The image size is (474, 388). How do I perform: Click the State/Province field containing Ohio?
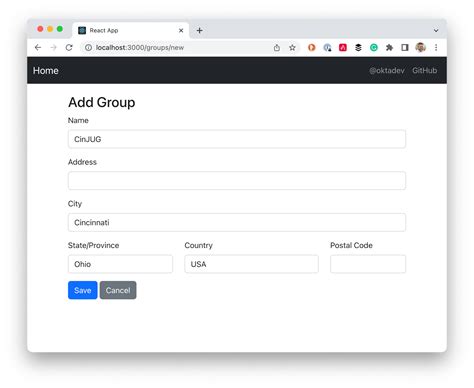click(120, 264)
